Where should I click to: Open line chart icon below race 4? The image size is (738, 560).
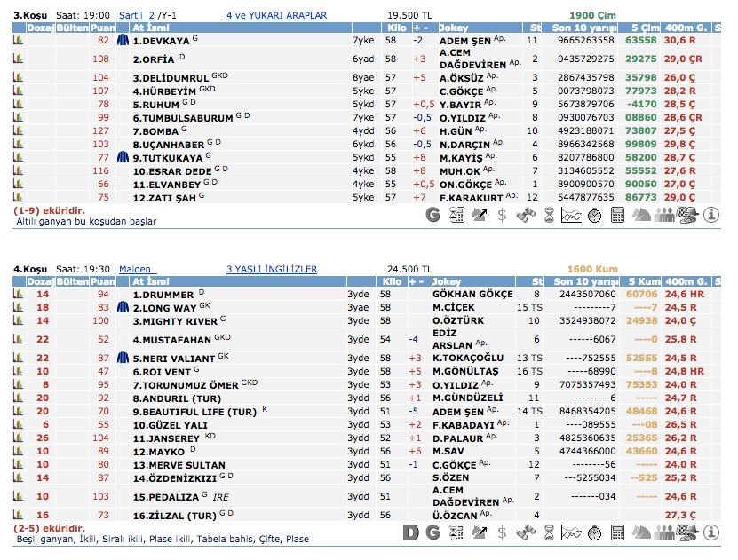(x=572, y=532)
